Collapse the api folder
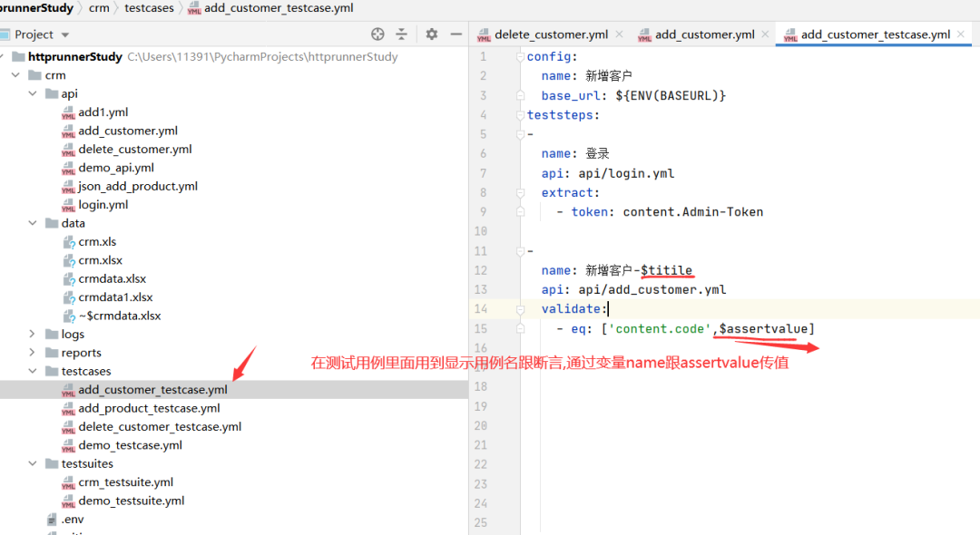The height and width of the screenshot is (535, 980). [x=33, y=93]
